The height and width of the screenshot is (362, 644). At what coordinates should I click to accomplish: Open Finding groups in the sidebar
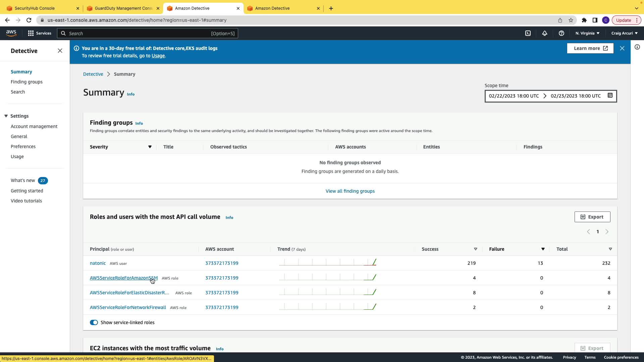coord(26,82)
